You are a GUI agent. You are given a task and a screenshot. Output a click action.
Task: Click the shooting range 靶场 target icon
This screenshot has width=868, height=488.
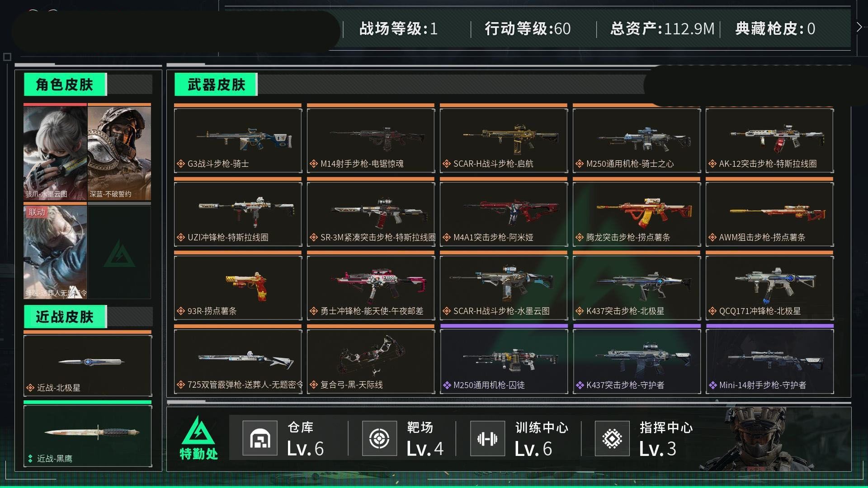379,438
